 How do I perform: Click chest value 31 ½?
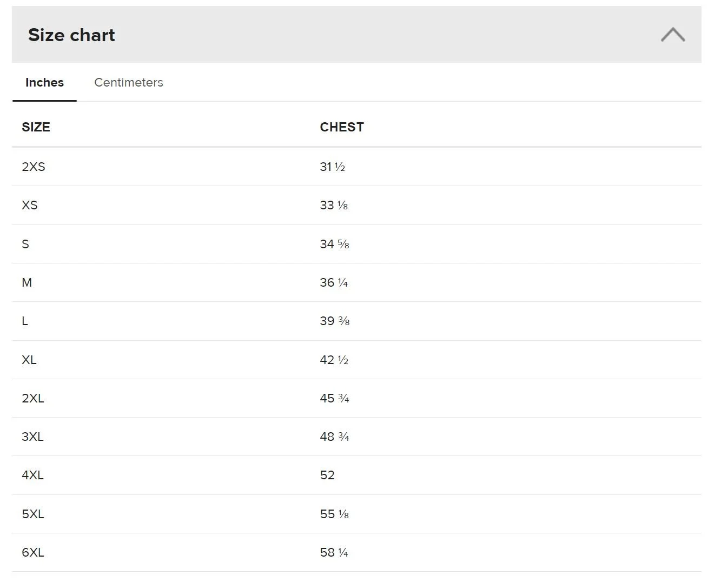pos(332,167)
